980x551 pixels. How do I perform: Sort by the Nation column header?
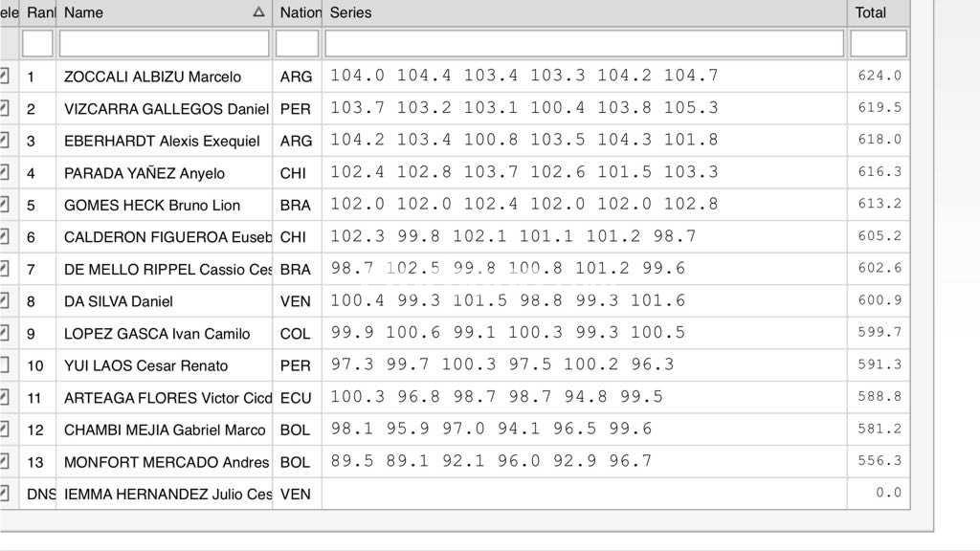[x=298, y=12]
